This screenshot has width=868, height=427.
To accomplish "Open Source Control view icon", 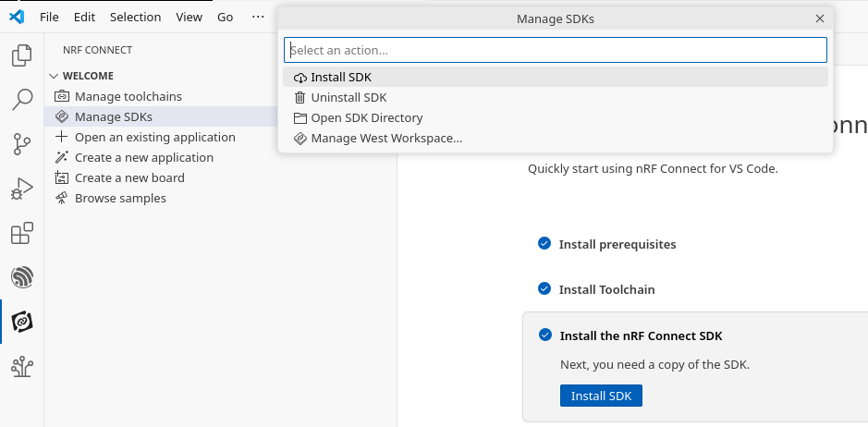I will (21, 143).
